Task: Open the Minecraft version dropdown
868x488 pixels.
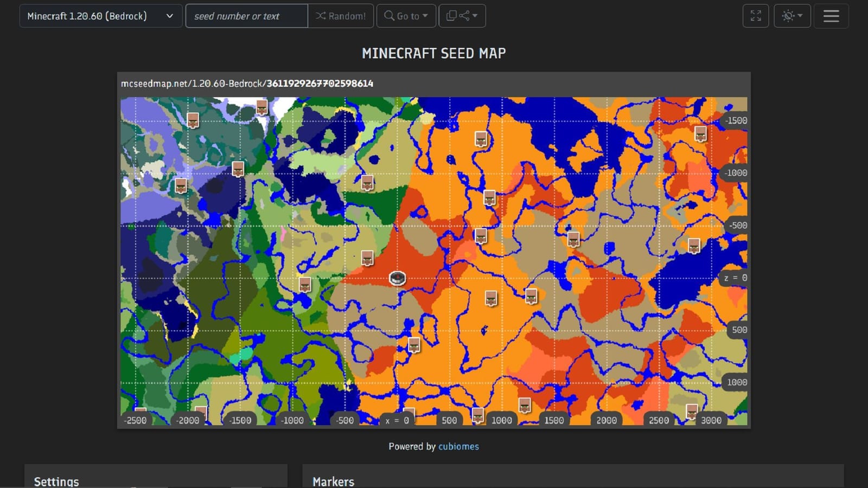Action: (x=101, y=16)
